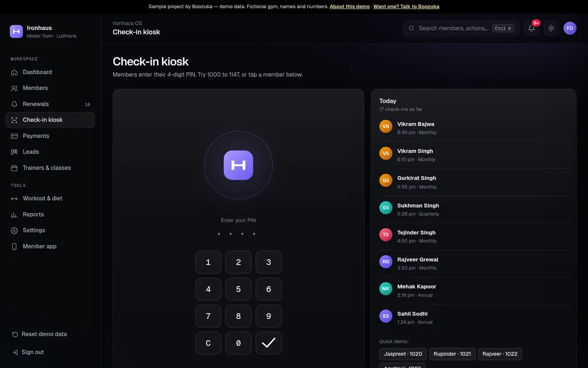Screen dimensions: 588x368
Task: Open the FD user avatar
Action: coord(570,28)
